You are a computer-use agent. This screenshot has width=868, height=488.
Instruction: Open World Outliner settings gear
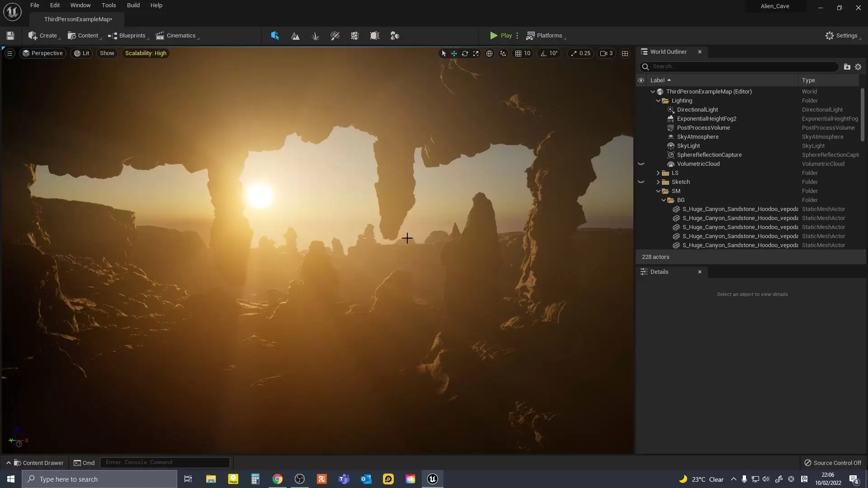pyautogui.click(x=858, y=66)
